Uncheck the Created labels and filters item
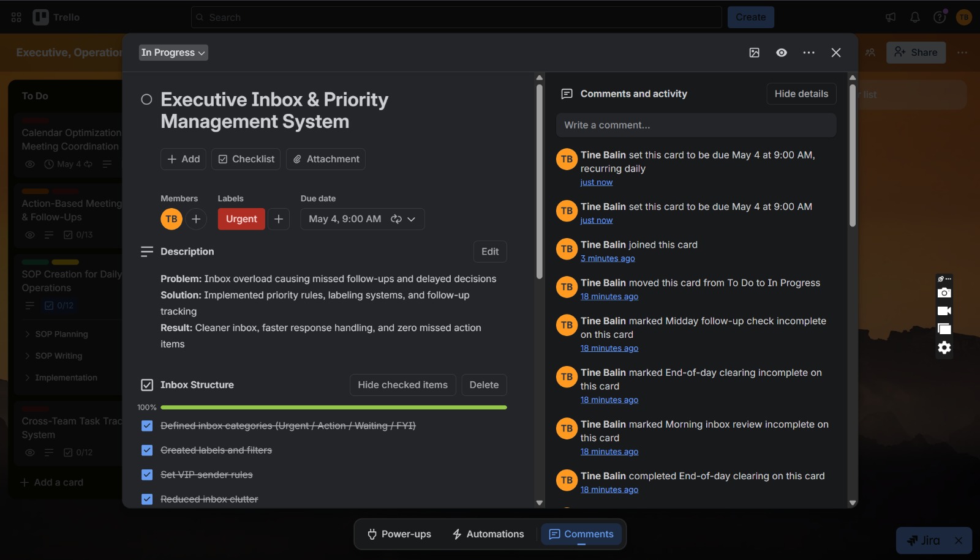The width and height of the screenshot is (980, 560). (x=147, y=450)
